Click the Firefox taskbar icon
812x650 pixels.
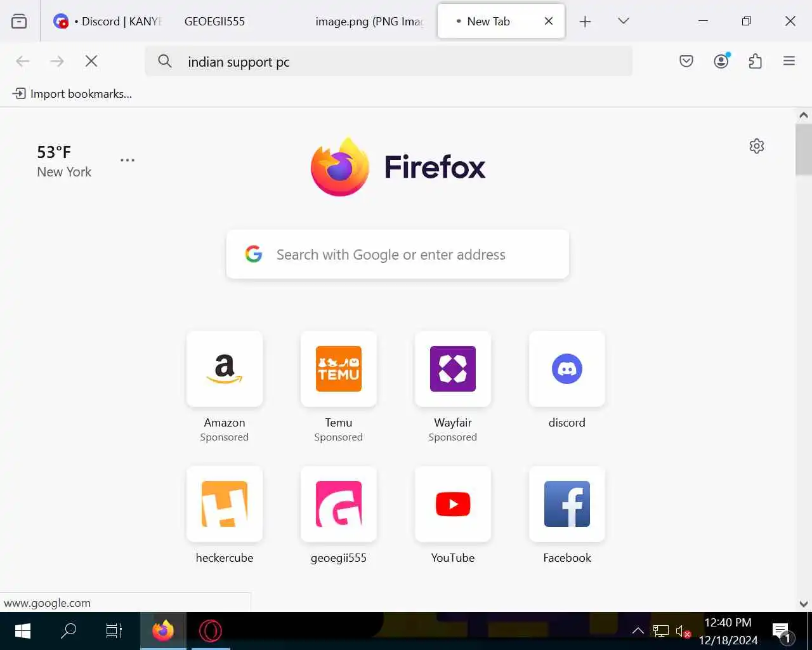pyautogui.click(x=163, y=631)
